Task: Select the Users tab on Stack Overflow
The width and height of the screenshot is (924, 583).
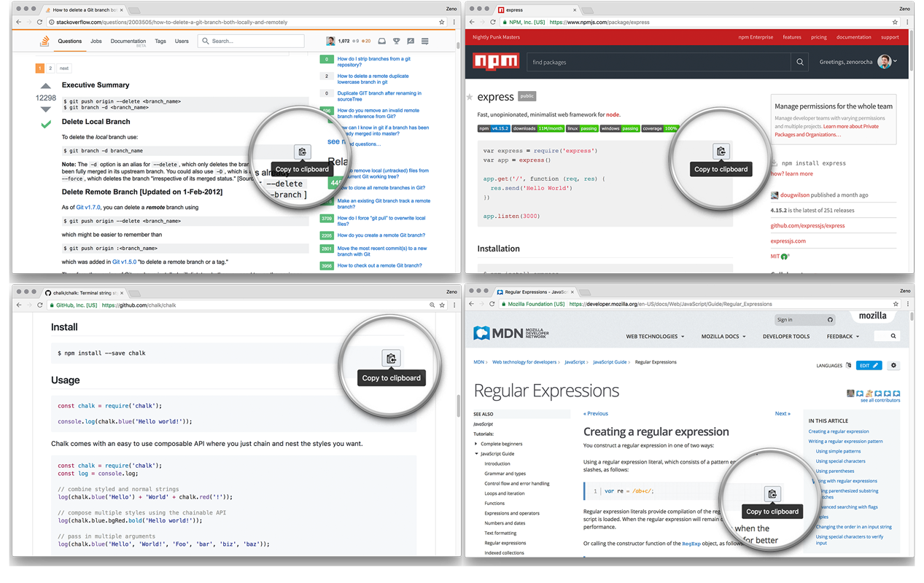Action: point(182,42)
